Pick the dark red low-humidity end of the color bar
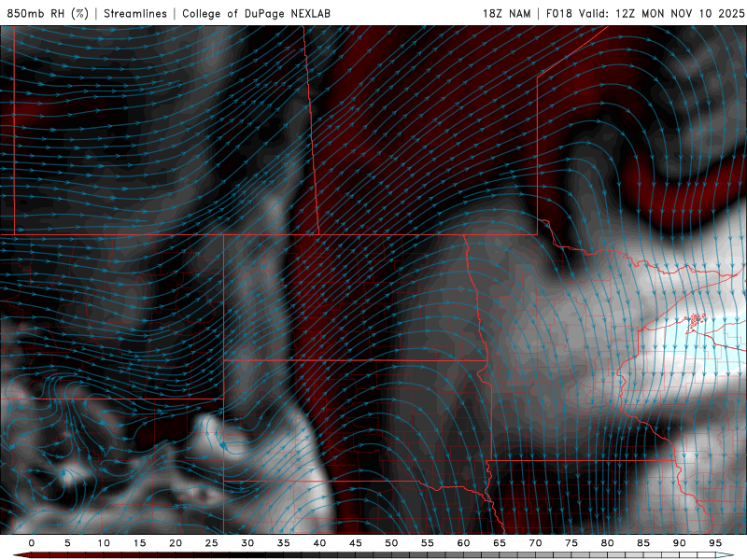Viewport: 747px width, 560px height. pos(22,555)
